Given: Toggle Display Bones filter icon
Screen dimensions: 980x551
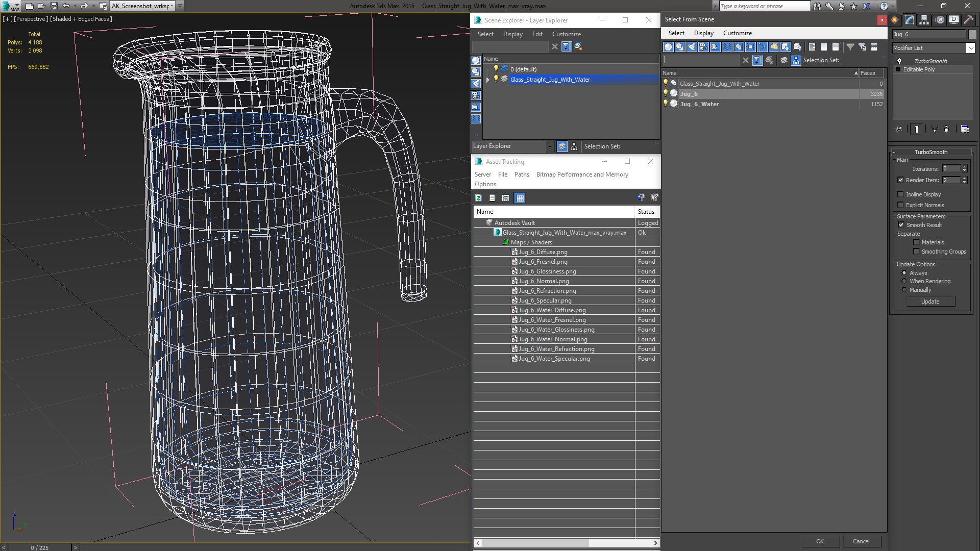Looking at the screenshot, I should point(762,47).
